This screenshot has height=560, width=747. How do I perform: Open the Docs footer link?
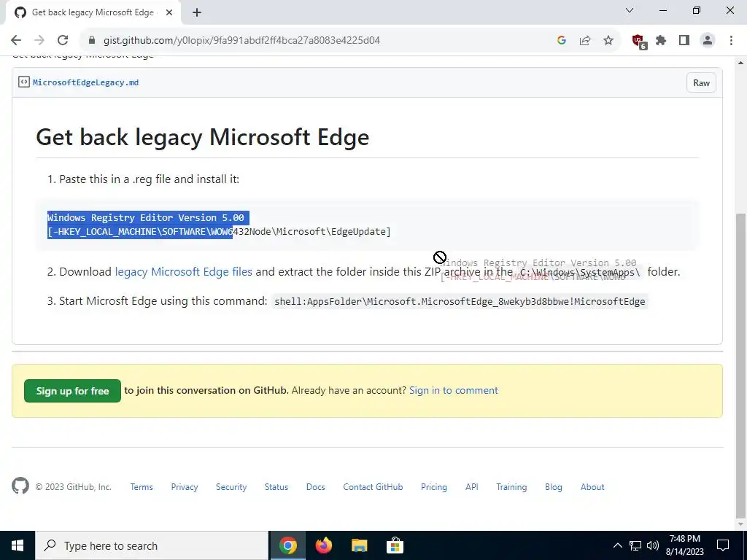(x=315, y=487)
